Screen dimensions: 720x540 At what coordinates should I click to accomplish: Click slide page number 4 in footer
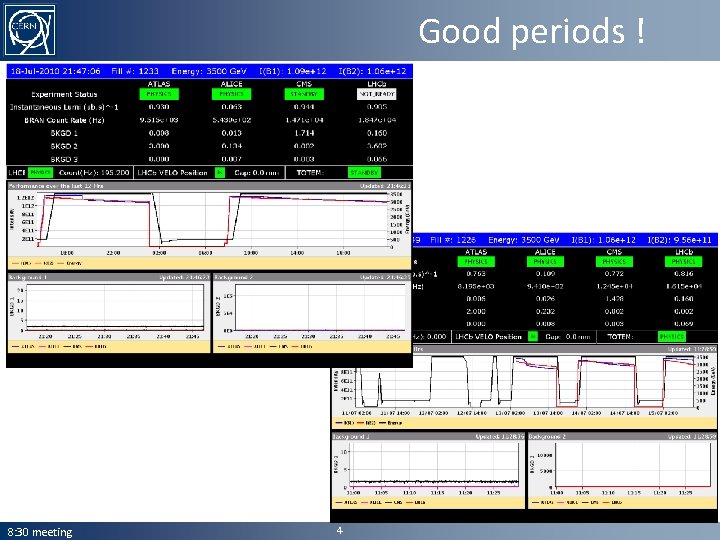pos(339,530)
